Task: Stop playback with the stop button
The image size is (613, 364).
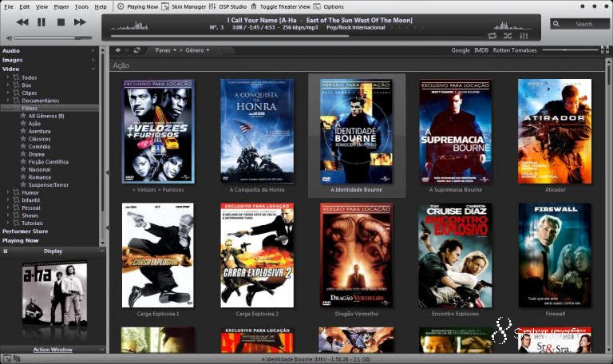Action: 61,22
